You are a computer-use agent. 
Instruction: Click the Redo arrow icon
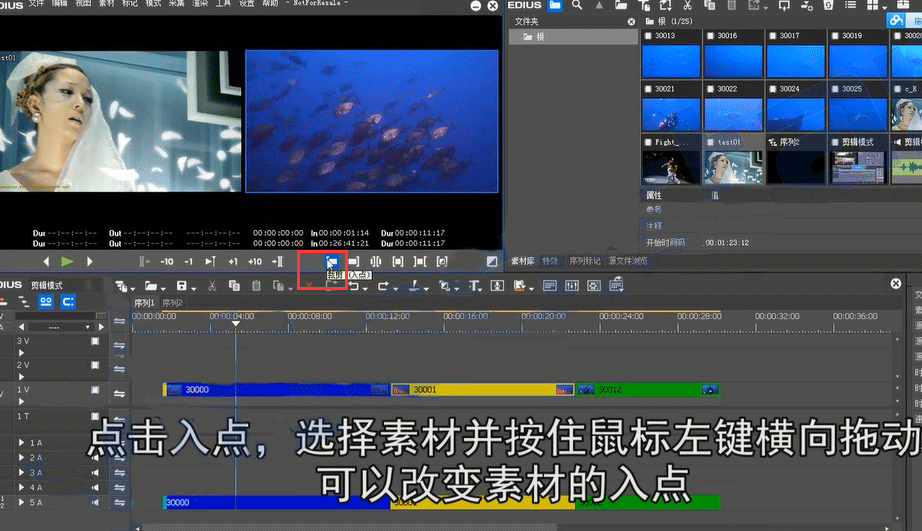[383, 286]
